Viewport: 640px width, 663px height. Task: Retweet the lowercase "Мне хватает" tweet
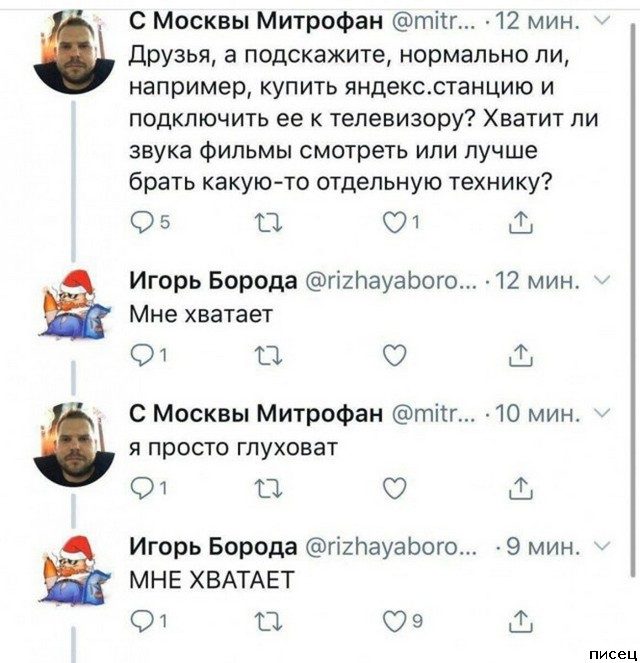point(267,351)
